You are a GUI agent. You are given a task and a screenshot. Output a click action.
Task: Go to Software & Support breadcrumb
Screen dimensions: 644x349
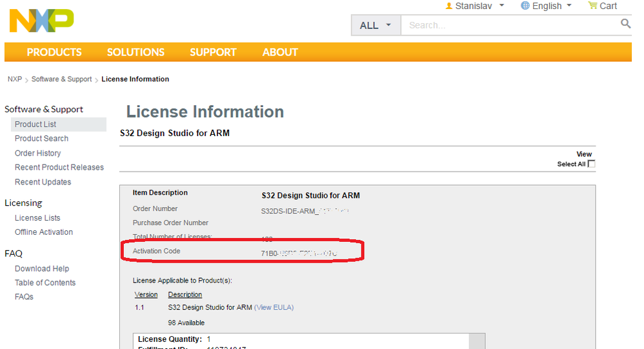(x=61, y=79)
